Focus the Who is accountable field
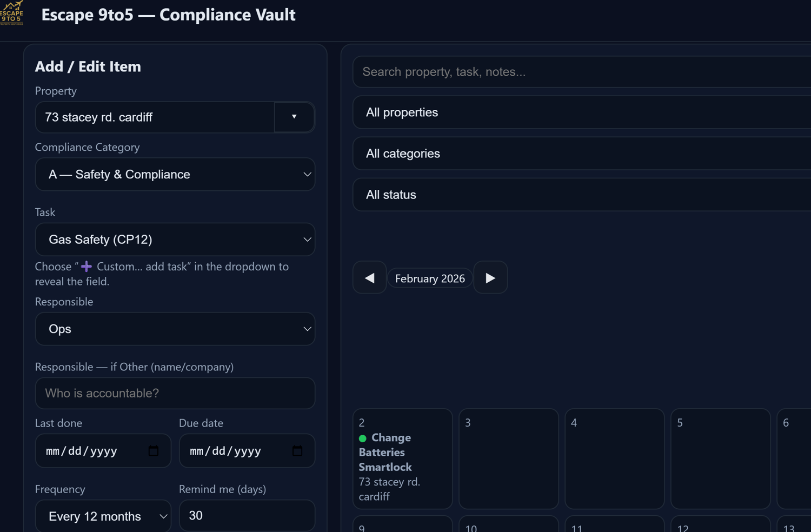 point(175,393)
